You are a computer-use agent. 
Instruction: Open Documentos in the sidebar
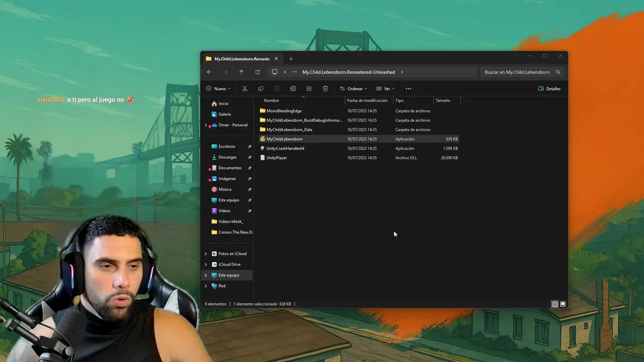click(230, 168)
